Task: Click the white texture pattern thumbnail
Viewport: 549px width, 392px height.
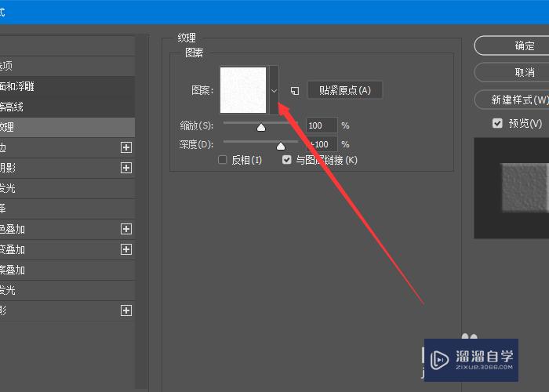Action: (243, 90)
